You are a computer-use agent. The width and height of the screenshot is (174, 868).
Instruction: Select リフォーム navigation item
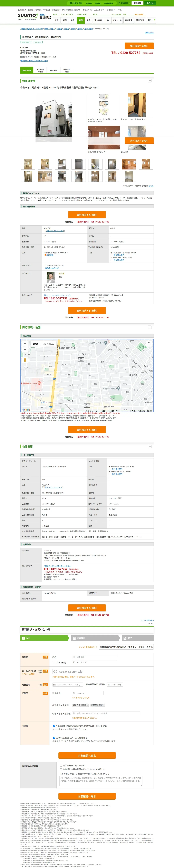(x=117, y=20)
